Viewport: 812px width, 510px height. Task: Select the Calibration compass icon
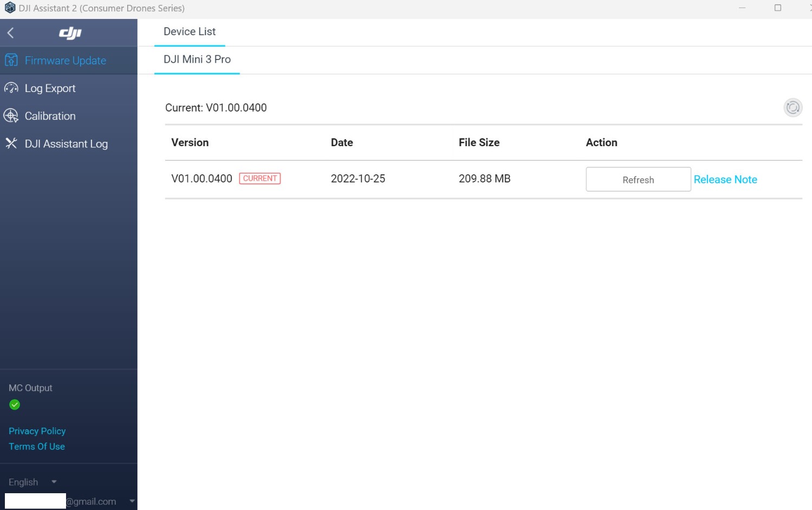11,115
